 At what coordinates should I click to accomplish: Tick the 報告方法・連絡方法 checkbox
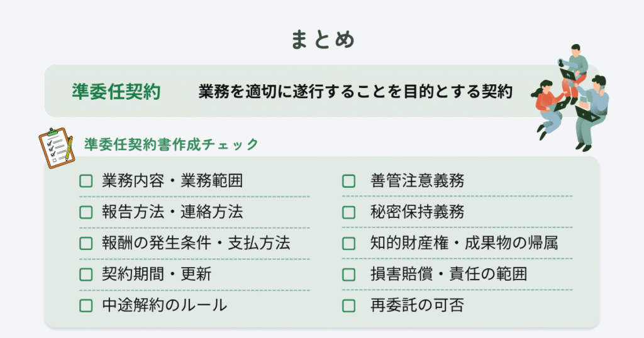pyautogui.click(x=86, y=212)
